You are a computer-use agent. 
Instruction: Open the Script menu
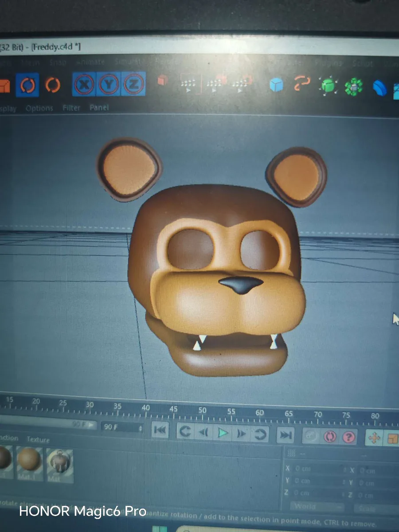click(x=363, y=64)
